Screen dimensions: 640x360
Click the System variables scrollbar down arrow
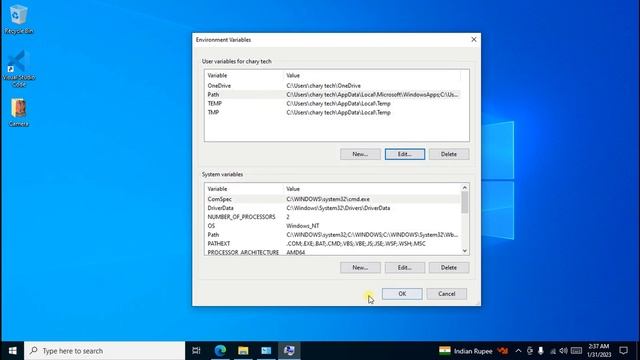[464, 251]
